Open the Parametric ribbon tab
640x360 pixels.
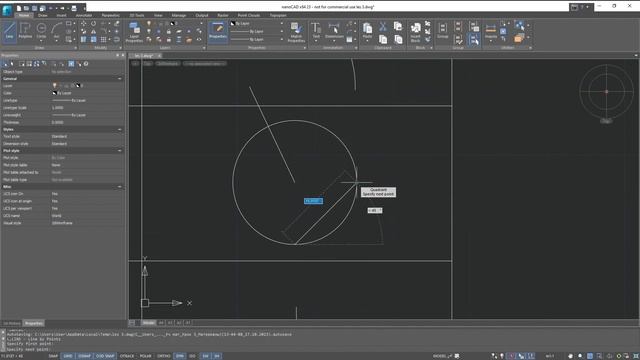pos(111,15)
